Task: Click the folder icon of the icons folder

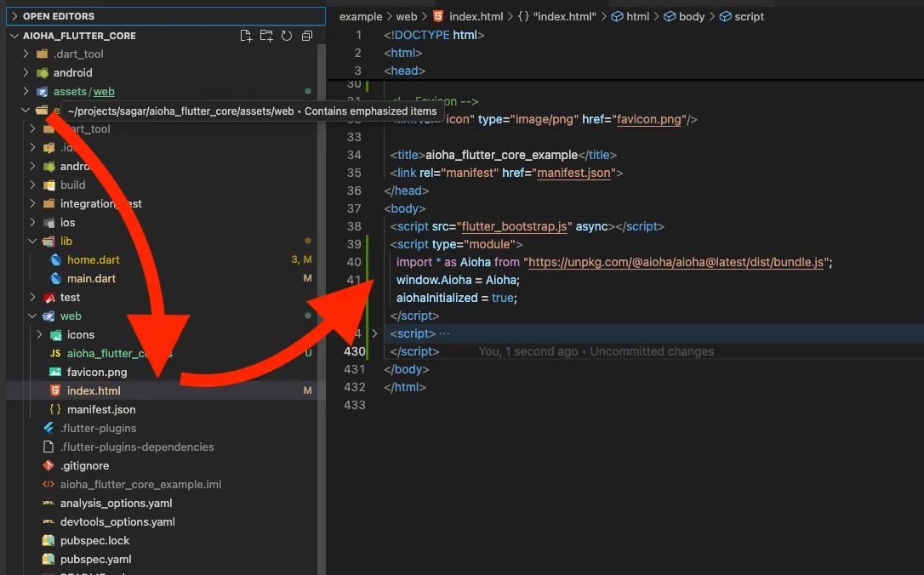Action: click(x=56, y=335)
